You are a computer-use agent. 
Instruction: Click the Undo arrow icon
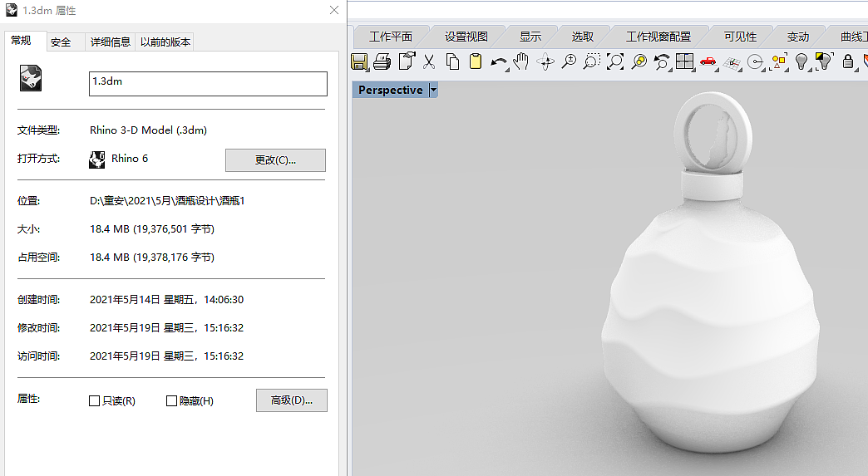[x=499, y=62]
